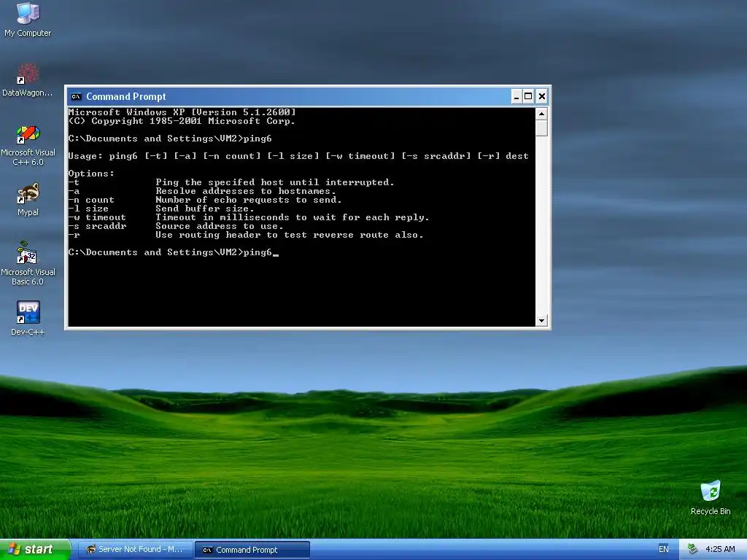The height and width of the screenshot is (560, 747).
Task: Open the Start menu
Action: click(x=35, y=549)
